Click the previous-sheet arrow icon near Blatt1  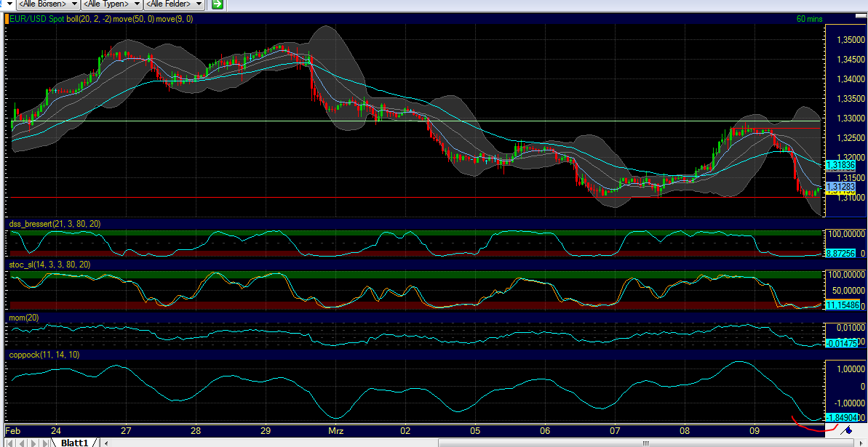[21, 442]
